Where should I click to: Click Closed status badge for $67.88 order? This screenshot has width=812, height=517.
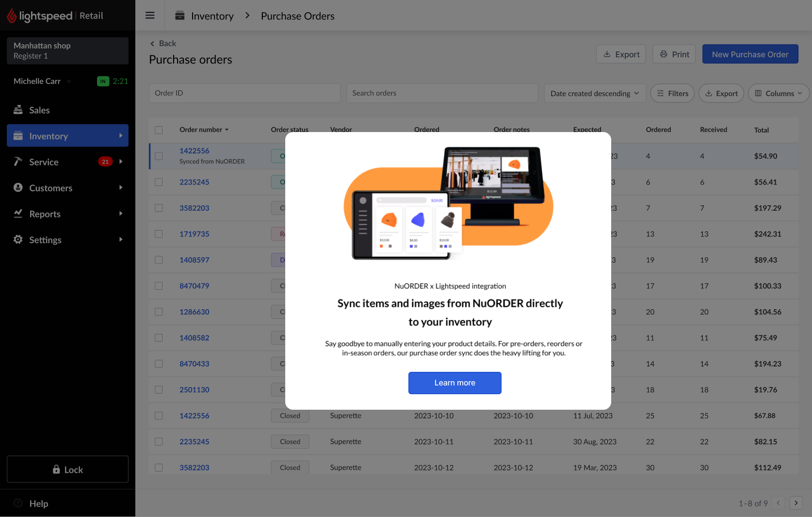290,416
